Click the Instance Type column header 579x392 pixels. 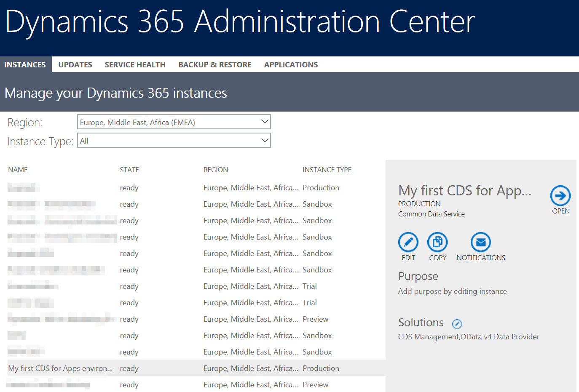tap(327, 170)
